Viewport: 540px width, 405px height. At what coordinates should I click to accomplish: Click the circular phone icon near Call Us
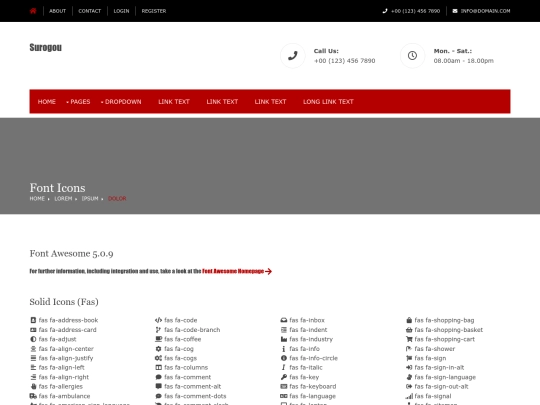[x=293, y=55]
